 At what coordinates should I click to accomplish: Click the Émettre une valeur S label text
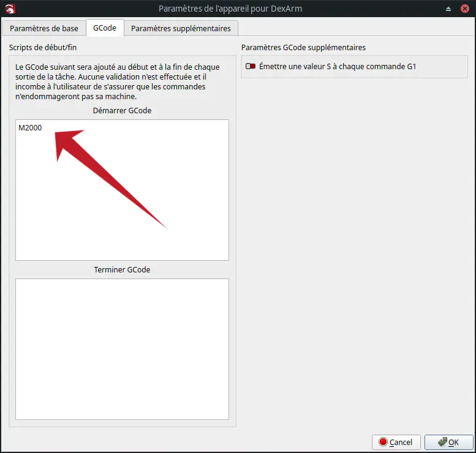[338, 67]
